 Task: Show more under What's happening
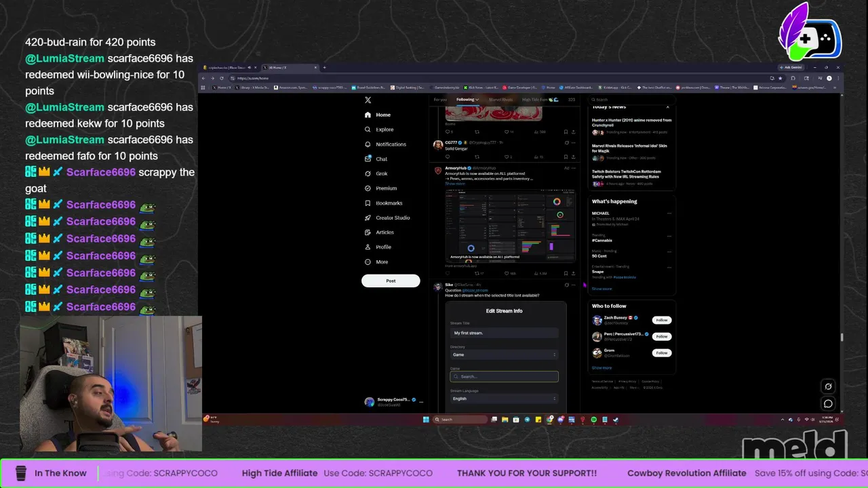601,289
